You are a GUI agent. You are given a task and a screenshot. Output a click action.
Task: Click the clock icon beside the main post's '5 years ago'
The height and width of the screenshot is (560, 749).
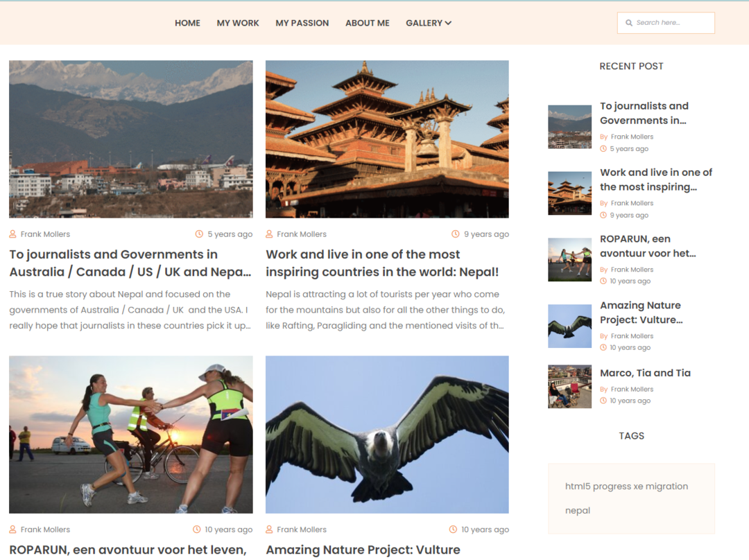199,234
